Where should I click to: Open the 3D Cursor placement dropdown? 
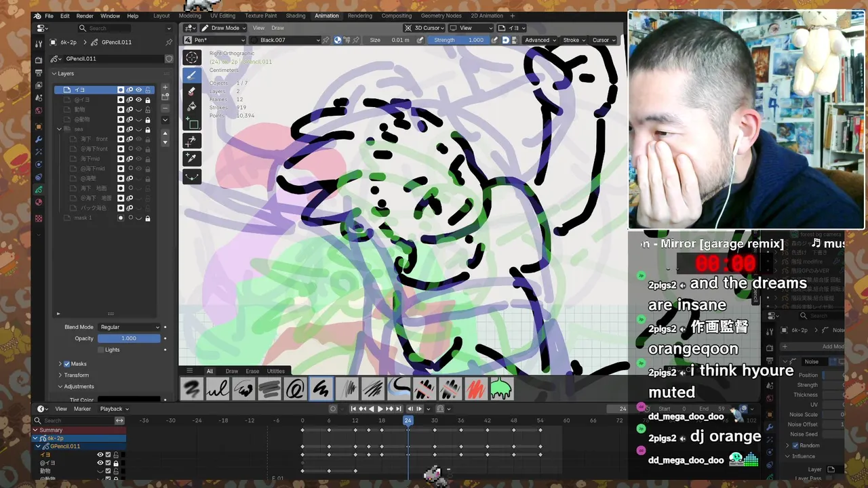click(425, 28)
